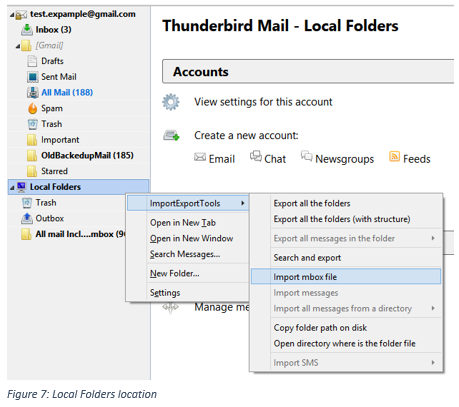459x407 pixels.
Task: Click the Email account link
Action: [x=222, y=159]
